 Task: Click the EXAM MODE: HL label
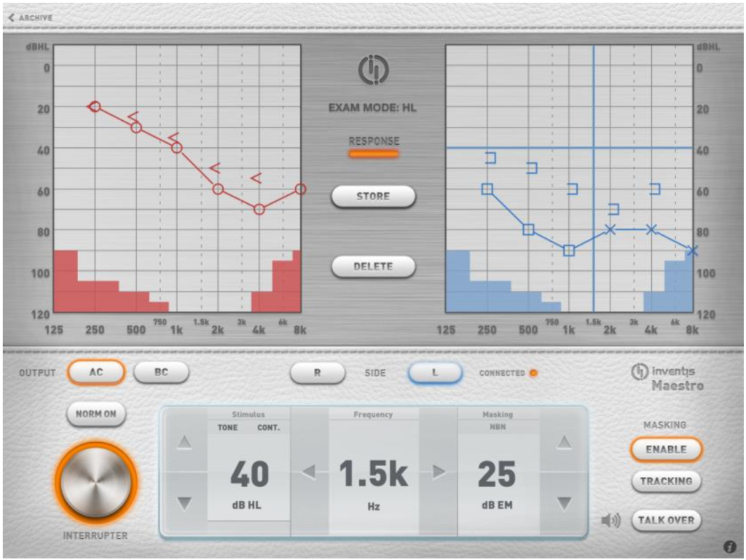[x=372, y=108]
